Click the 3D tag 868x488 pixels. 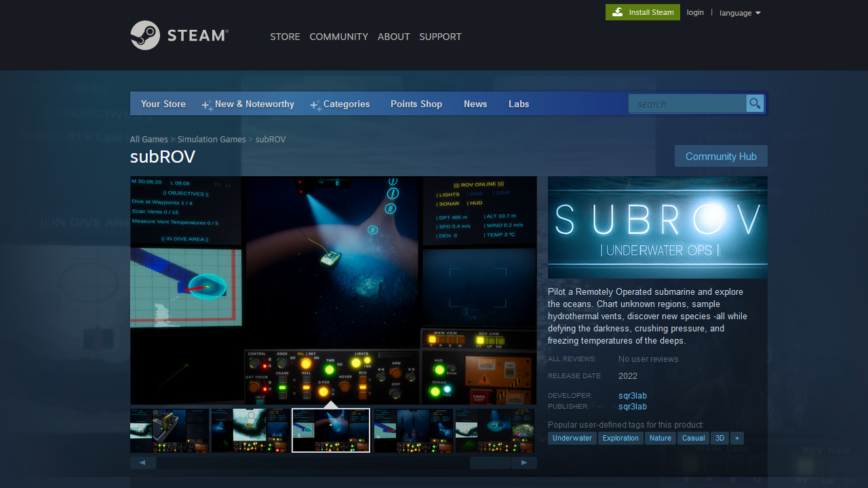719,438
